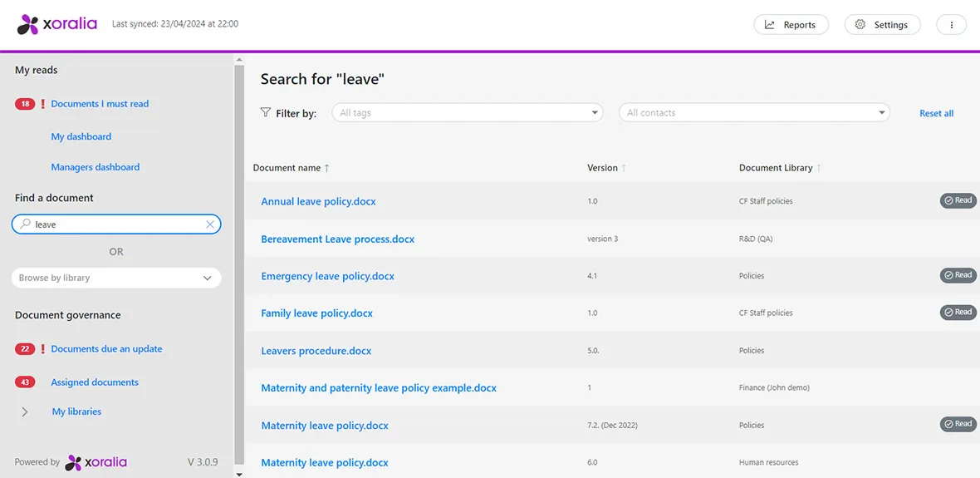Click Reset all filters link
The height and width of the screenshot is (478, 980).
(936, 113)
